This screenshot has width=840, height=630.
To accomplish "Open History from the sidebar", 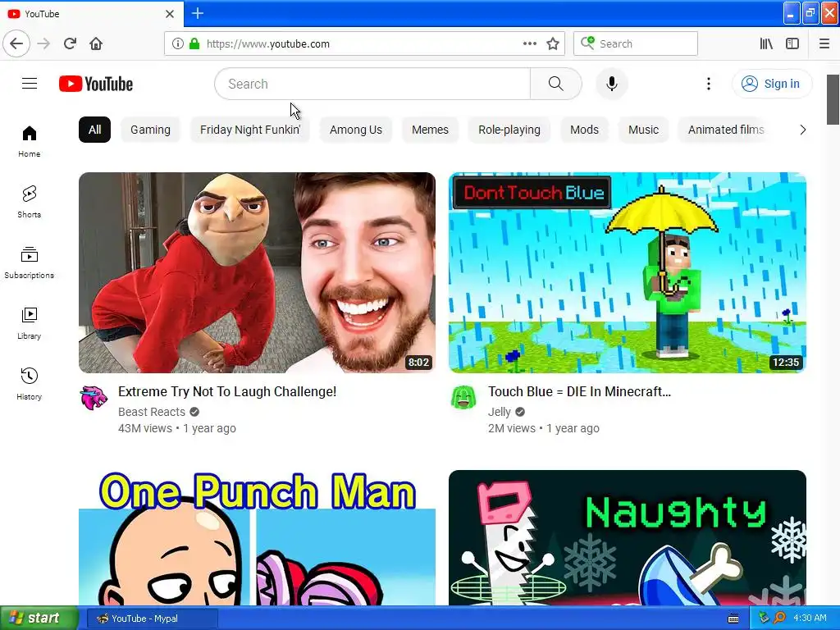I will [29, 384].
